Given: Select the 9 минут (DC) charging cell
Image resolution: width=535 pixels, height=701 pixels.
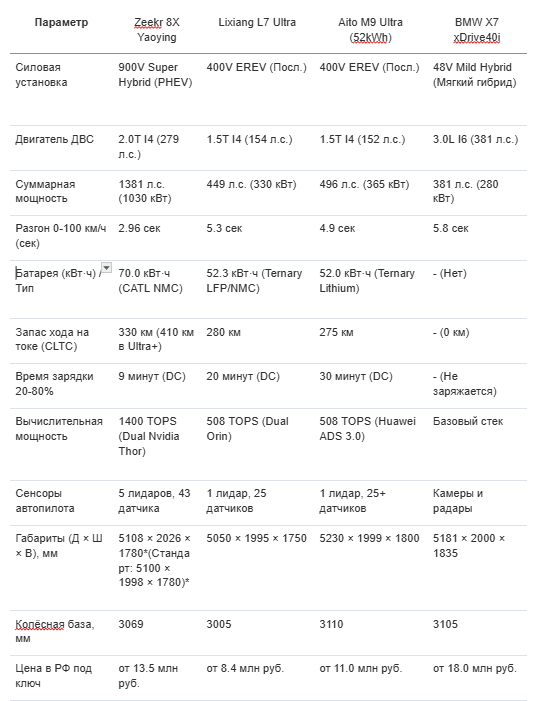Looking at the screenshot, I should (x=152, y=376).
